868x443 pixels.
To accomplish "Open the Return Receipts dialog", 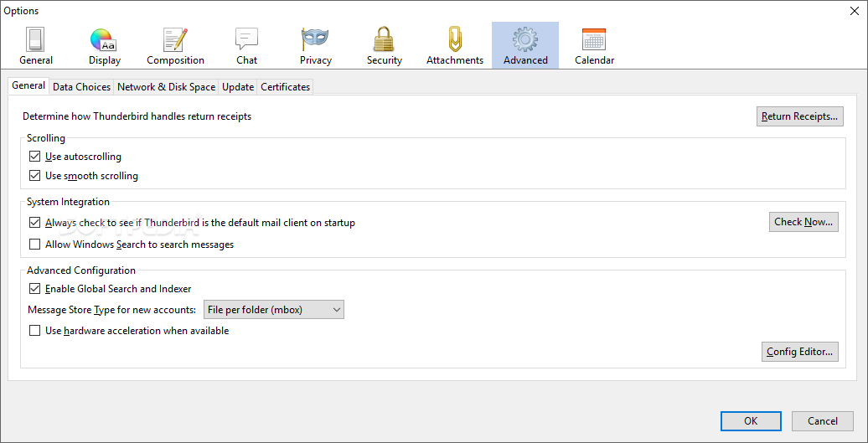I will (800, 116).
